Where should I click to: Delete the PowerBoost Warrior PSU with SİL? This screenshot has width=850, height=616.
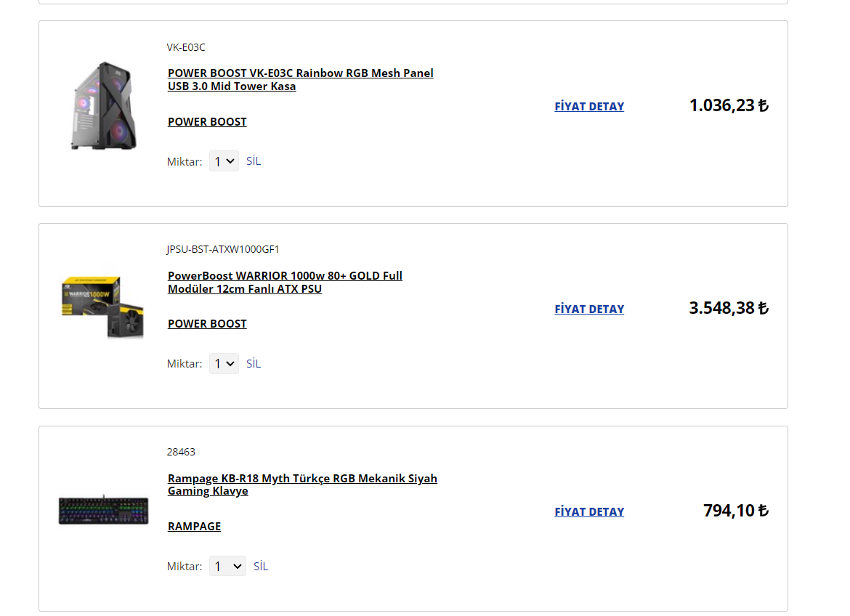pos(254,363)
